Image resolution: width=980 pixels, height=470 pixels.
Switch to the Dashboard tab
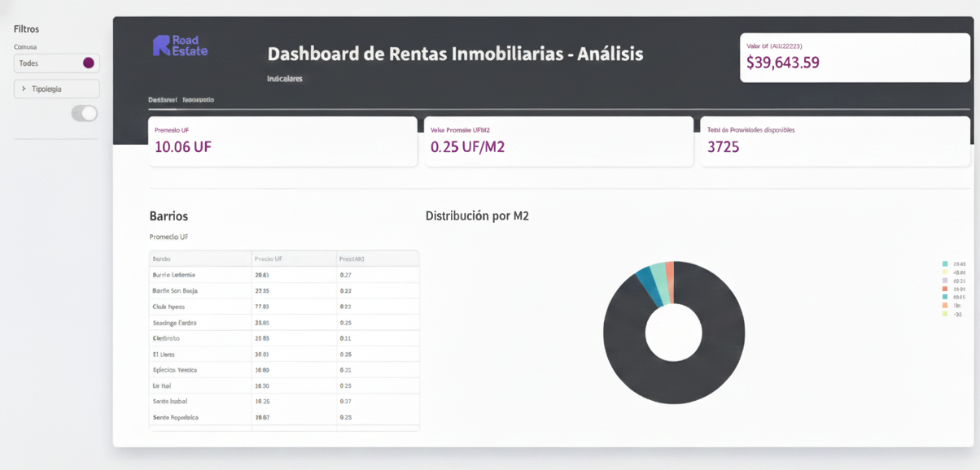164,99
